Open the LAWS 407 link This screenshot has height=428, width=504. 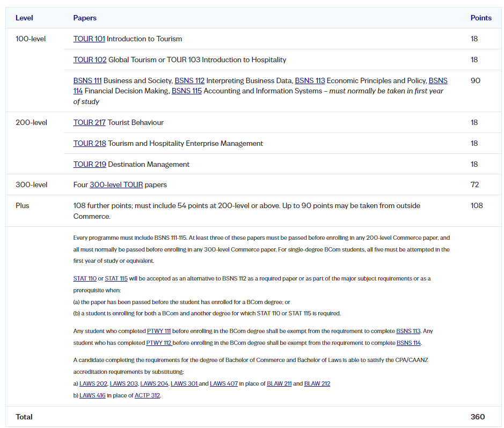tap(224, 383)
